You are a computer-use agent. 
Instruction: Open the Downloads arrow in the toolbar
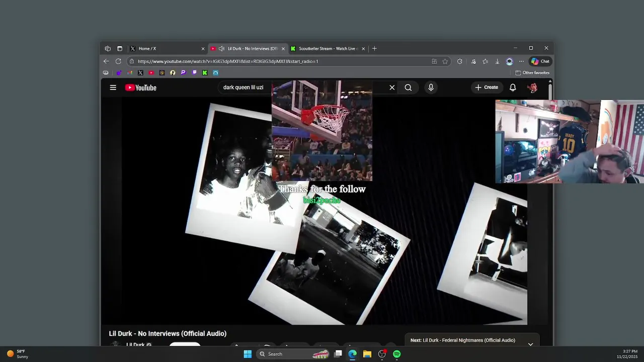[x=497, y=61]
